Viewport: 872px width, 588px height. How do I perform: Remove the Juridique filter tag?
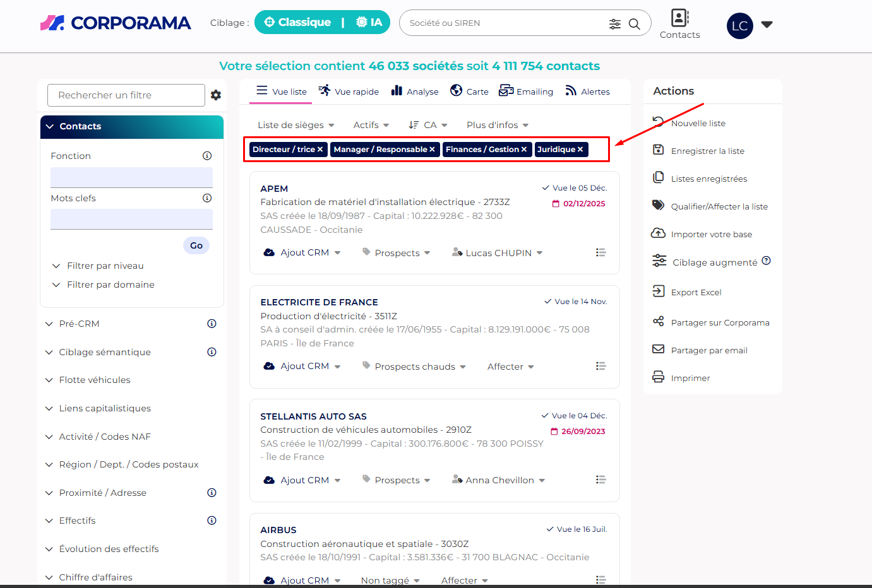(x=580, y=150)
